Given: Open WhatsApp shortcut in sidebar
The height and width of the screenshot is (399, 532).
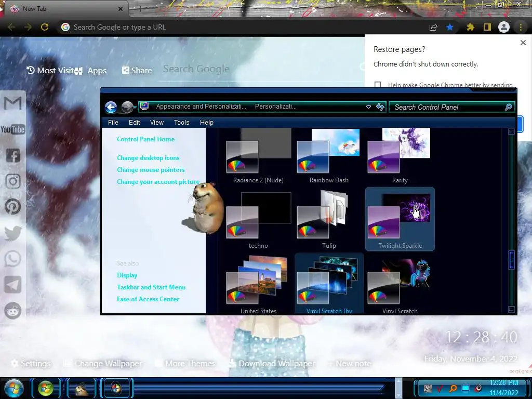Looking at the screenshot, I should click(13, 259).
